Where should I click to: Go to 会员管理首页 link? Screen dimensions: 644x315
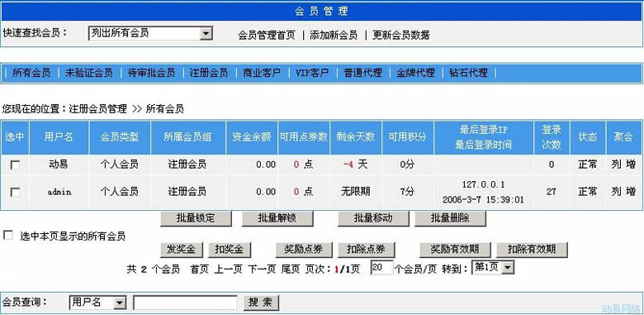tap(267, 35)
